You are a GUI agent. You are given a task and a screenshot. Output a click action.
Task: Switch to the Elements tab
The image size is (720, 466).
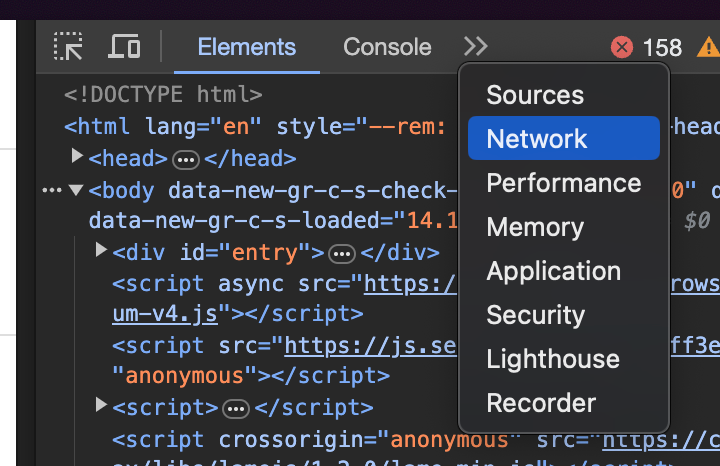pos(247,47)
